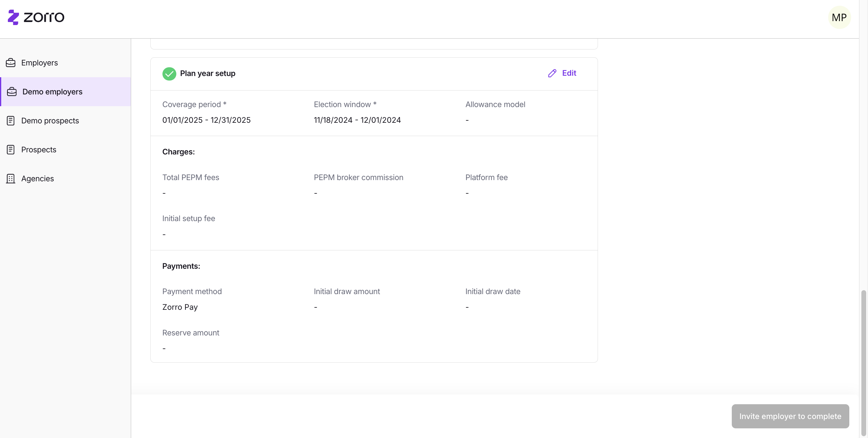Click the Demo prospects document icon
The height and width of the screenshot is (438, 868).
(x=11, y=121)
